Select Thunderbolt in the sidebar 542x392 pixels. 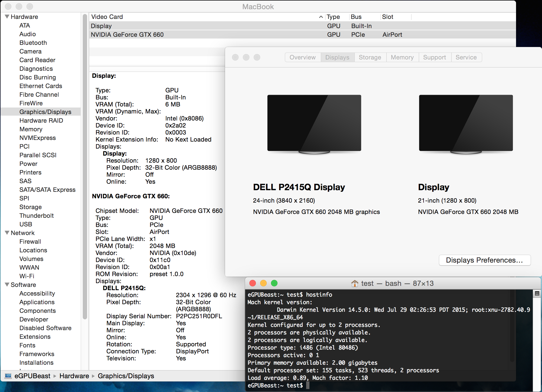coord(37,216)
